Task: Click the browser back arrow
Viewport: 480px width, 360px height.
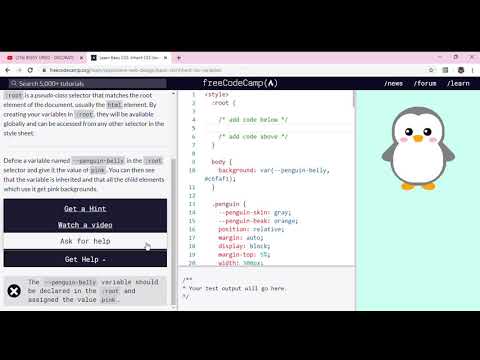Action: click(8, 70)
